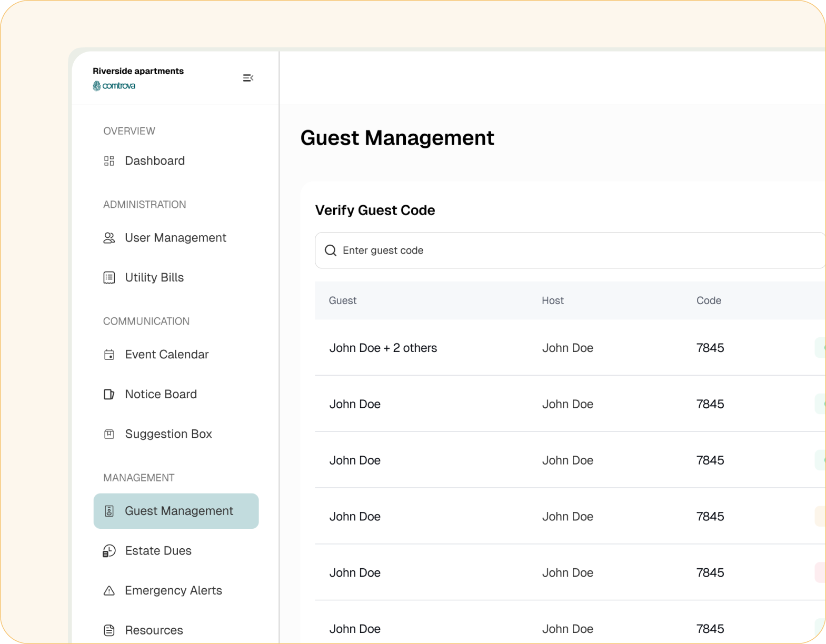Click the Comtrova logo
Viewport: 826px width, 644px height.
point(114,86)
